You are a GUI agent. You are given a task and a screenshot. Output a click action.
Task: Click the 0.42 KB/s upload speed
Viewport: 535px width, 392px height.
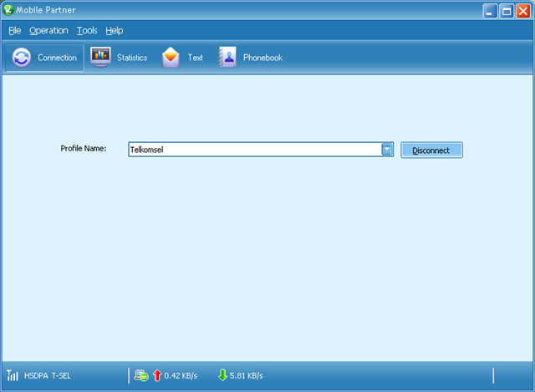coord(181,375)
